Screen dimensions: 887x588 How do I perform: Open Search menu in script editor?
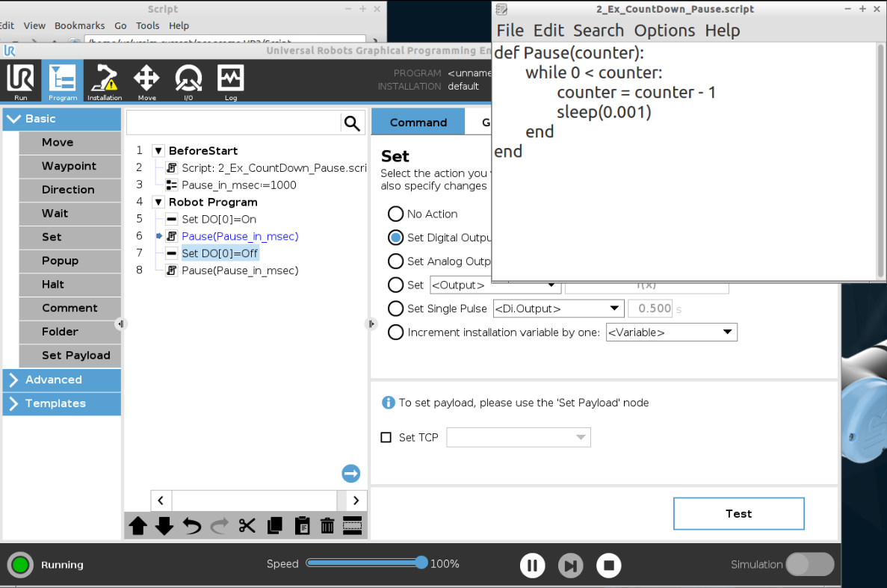pyautogui.click(x=599, y=31)
